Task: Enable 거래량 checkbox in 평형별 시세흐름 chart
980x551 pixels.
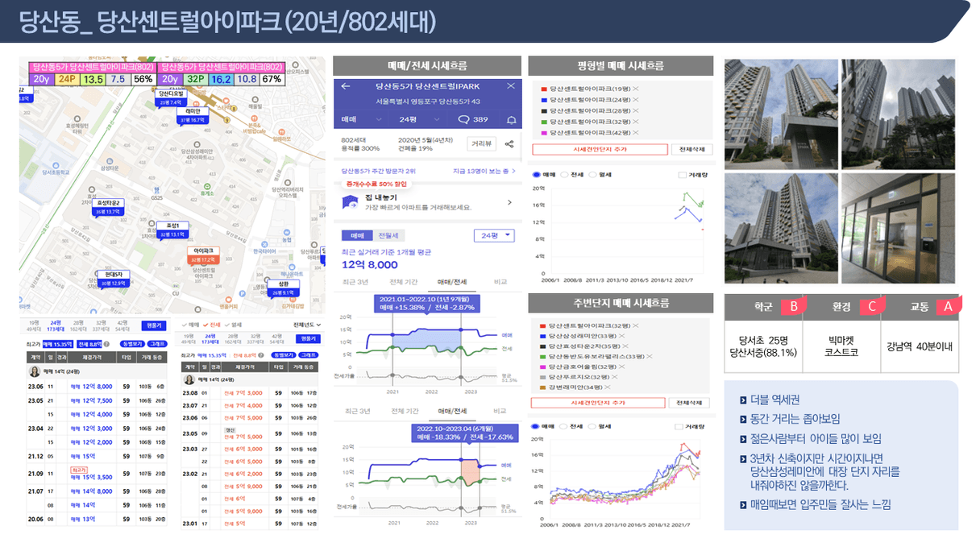Action: (x=682, y=174)
